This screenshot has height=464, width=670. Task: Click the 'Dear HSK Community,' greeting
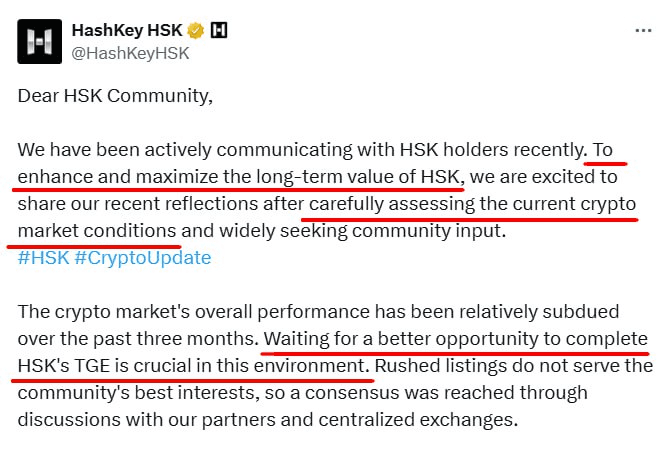pyautogui.click(x=115, y=96)
